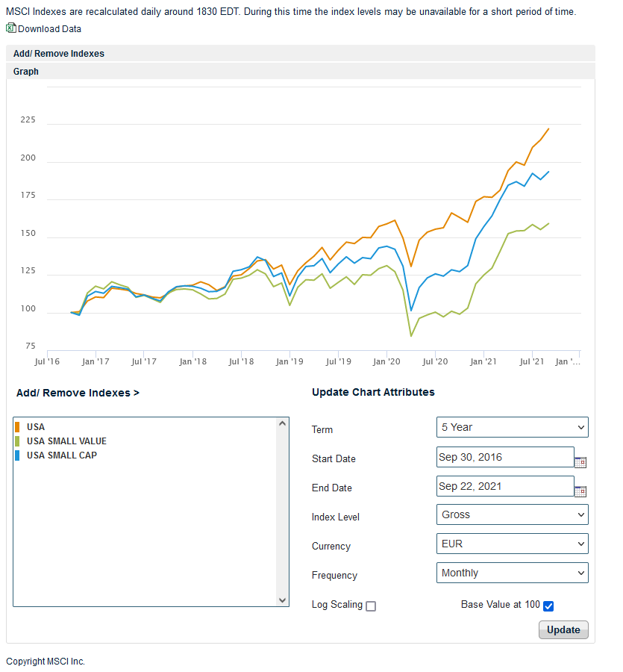Click the blue USA SMALL CAP color marker
This screenshot has height=672, width=623.
coord(17,455)
